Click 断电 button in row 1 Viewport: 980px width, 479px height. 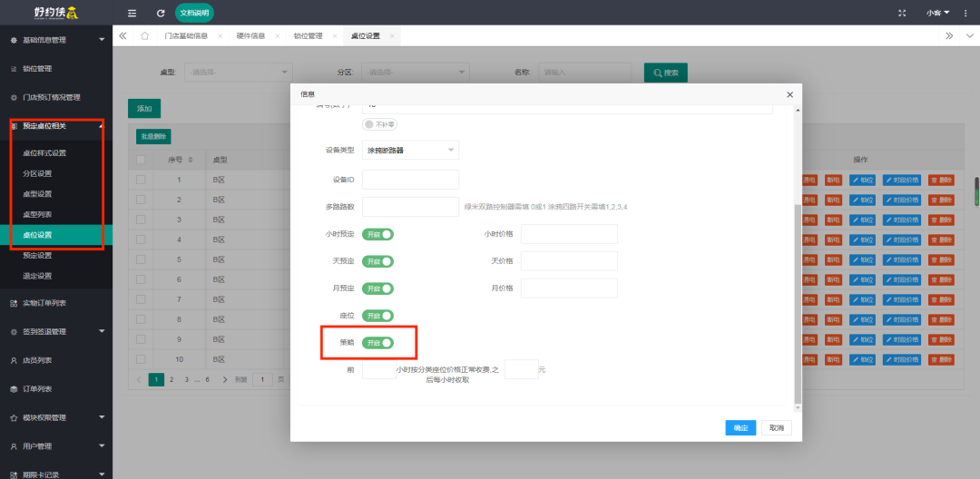point(832,180)
